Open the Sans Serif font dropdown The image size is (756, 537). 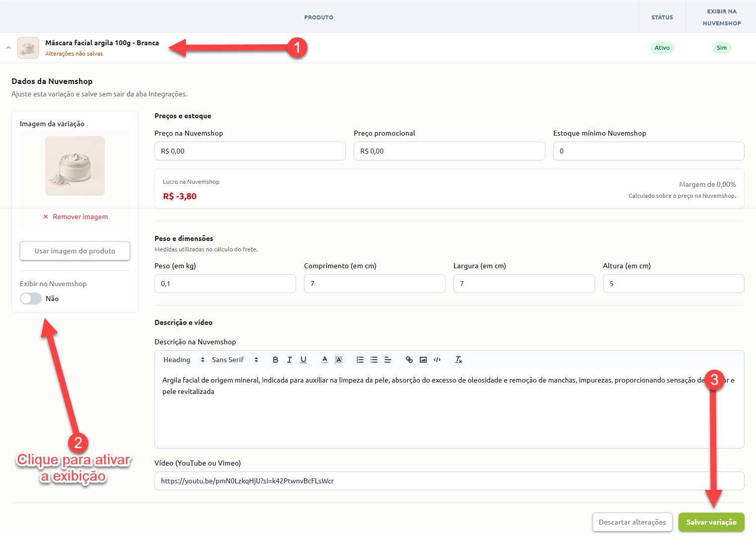tap(235, 360)
